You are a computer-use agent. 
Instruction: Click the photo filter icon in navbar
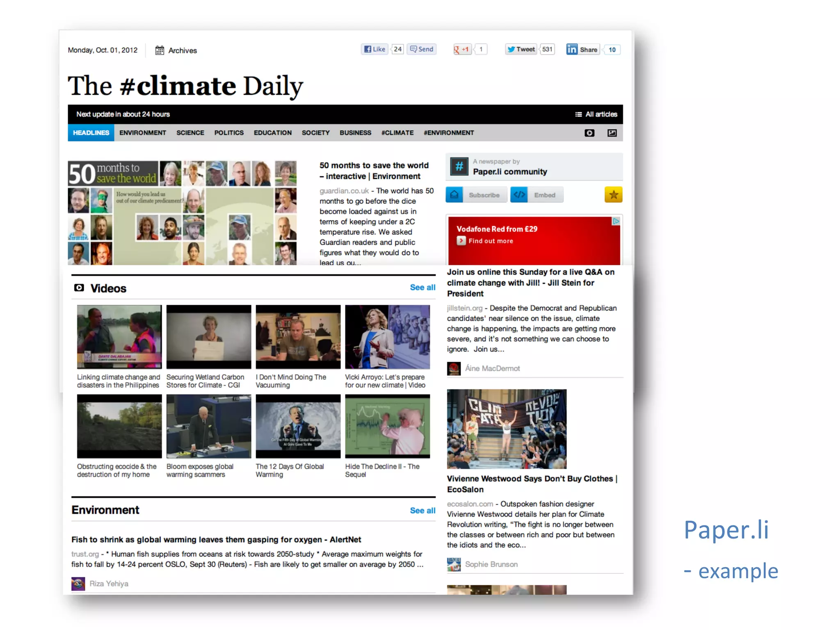(x=612, y=133)
